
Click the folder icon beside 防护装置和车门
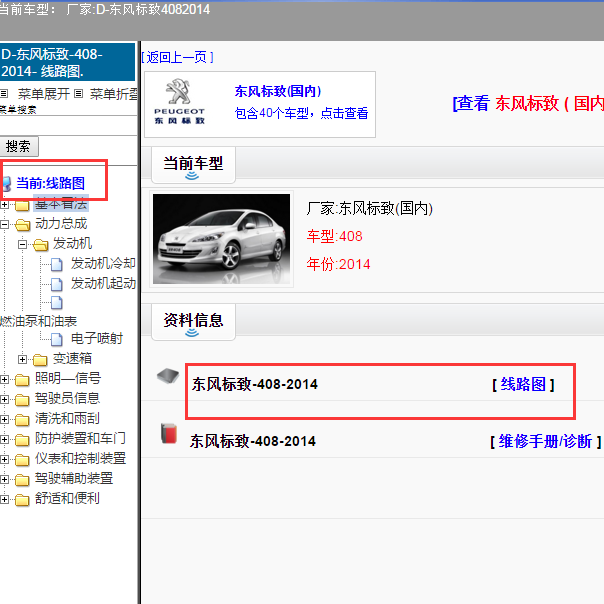click(22, 440)
